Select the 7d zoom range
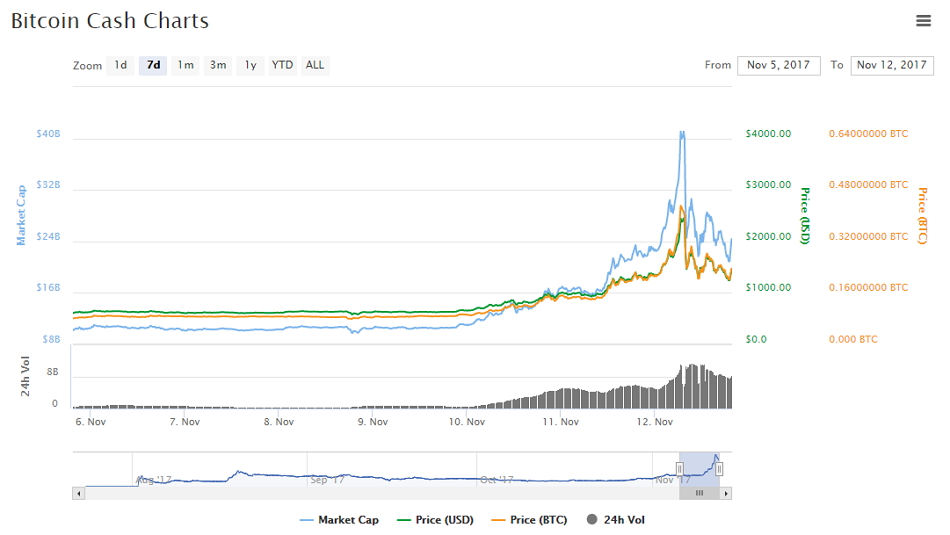This screenshot has height=535, width=950. click(153, 66)
